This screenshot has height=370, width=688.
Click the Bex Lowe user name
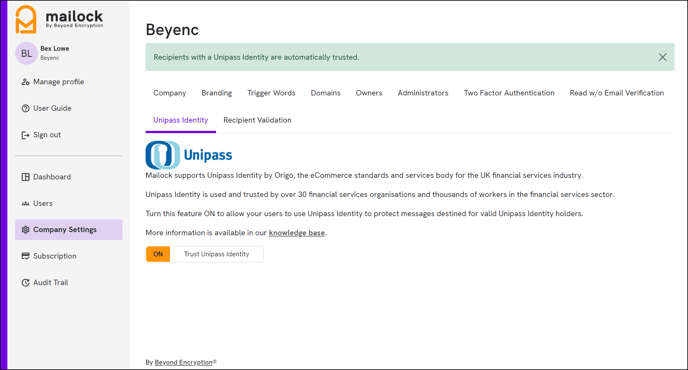pos(54,49)
